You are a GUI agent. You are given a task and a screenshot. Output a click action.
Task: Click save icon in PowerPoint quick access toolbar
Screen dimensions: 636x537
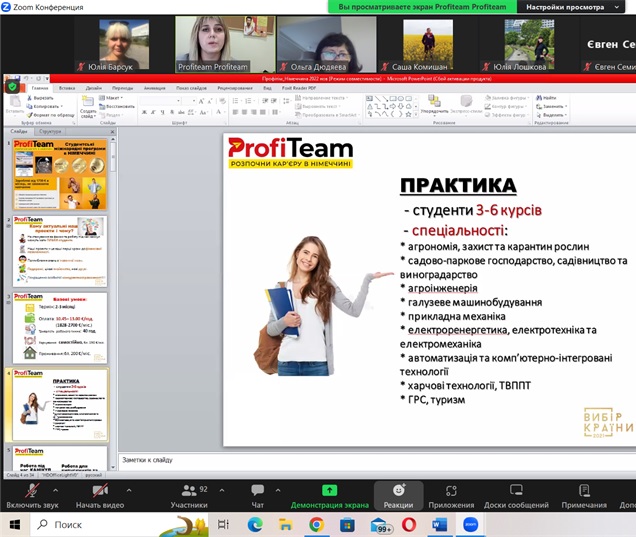point(17,78)
